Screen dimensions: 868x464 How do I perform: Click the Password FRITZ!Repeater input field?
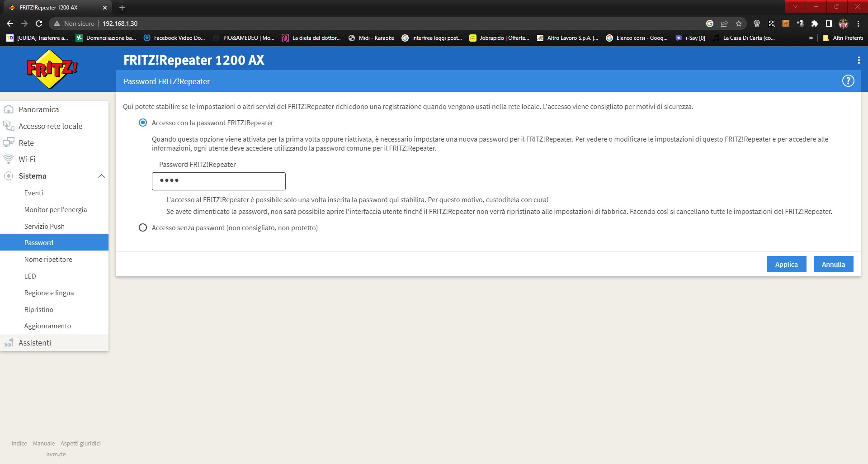219,181
